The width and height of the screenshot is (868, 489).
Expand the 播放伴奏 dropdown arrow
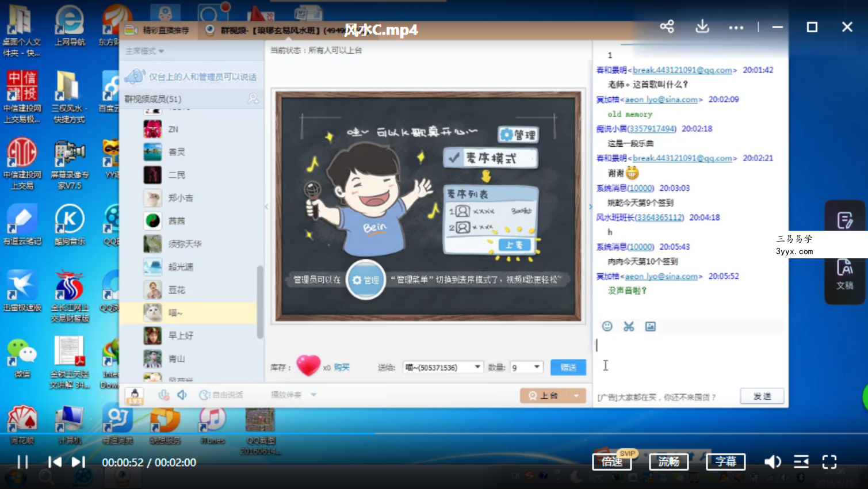tap(313, 395)
